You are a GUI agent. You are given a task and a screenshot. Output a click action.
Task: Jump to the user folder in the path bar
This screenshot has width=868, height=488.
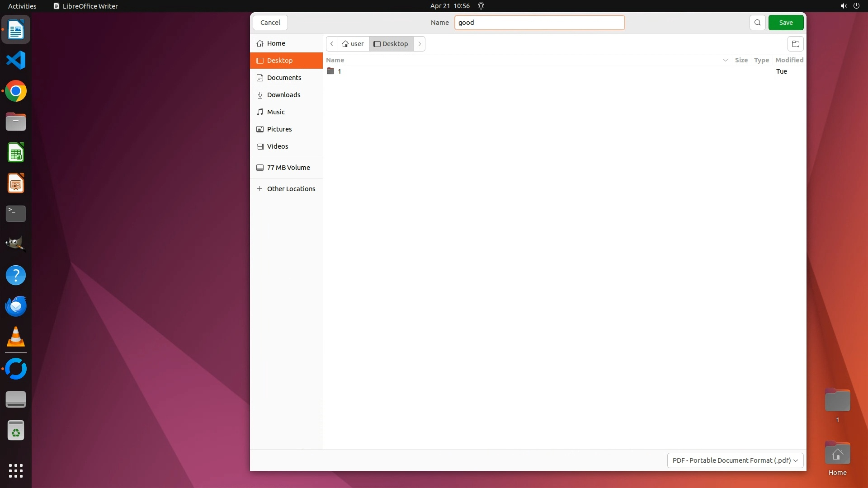pos(353,44)
